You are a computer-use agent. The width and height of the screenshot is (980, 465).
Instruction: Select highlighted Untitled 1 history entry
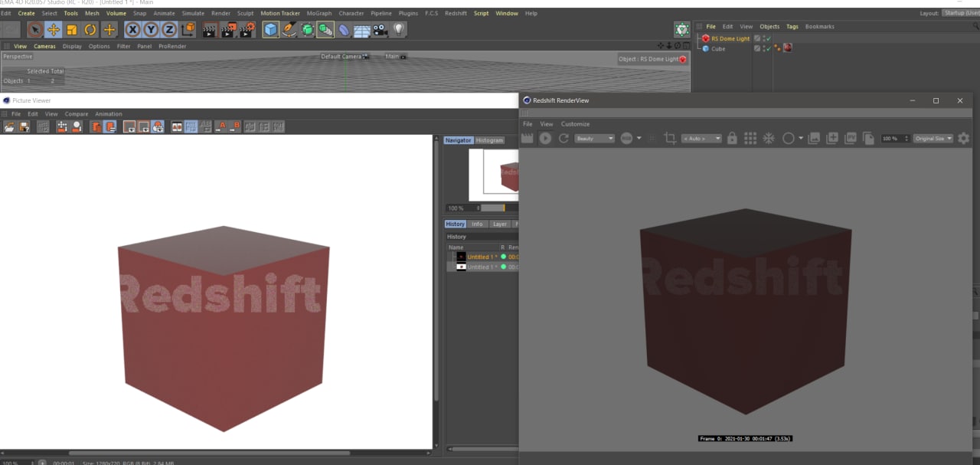483,257
